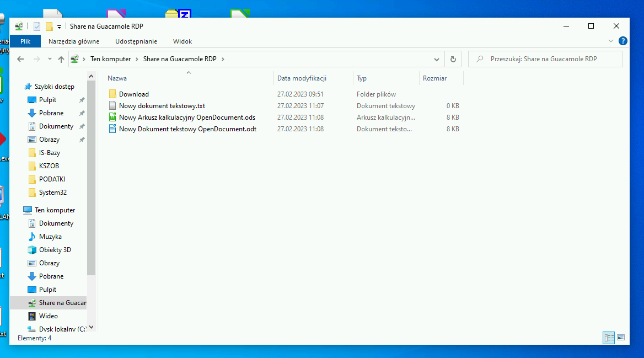Navigate back using the back arrow
This screenshot has height=358, width=644.
[x=20, y=59]
